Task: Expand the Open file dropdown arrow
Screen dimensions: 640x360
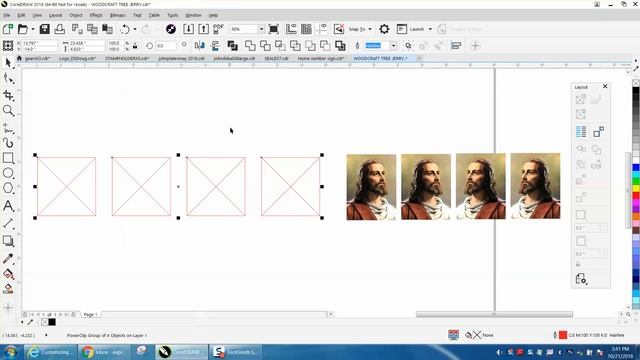Action: tap(33, 29)
